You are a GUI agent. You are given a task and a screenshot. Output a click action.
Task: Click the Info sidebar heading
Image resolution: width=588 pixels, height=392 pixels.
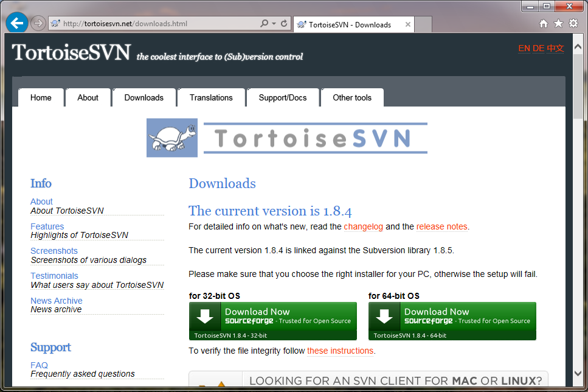coord(41,184)
